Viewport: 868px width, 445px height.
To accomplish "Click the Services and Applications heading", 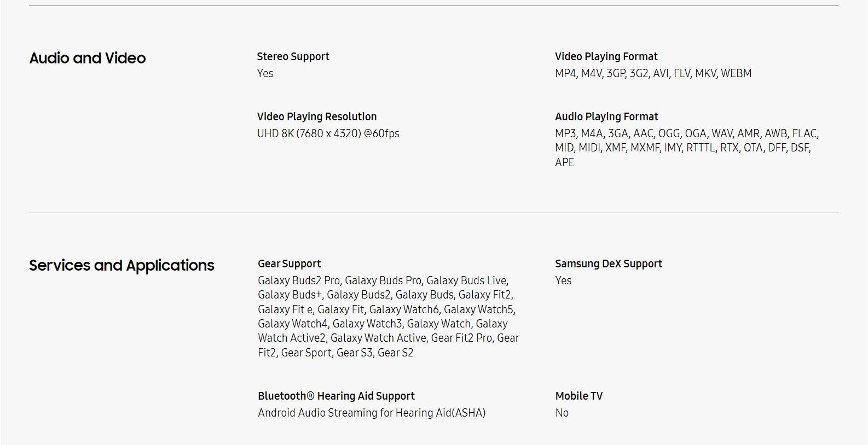I will coord(121,265).
